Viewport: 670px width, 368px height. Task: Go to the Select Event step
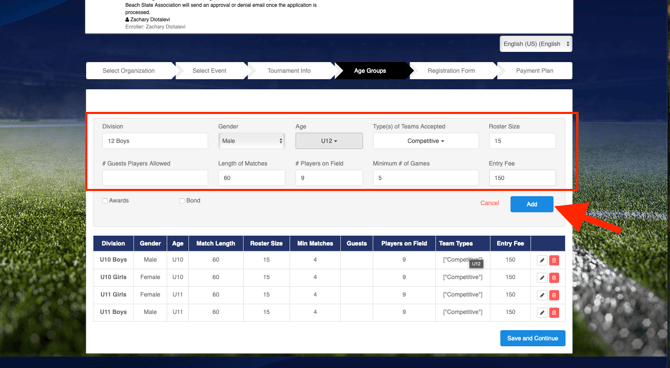coord(209,71)
